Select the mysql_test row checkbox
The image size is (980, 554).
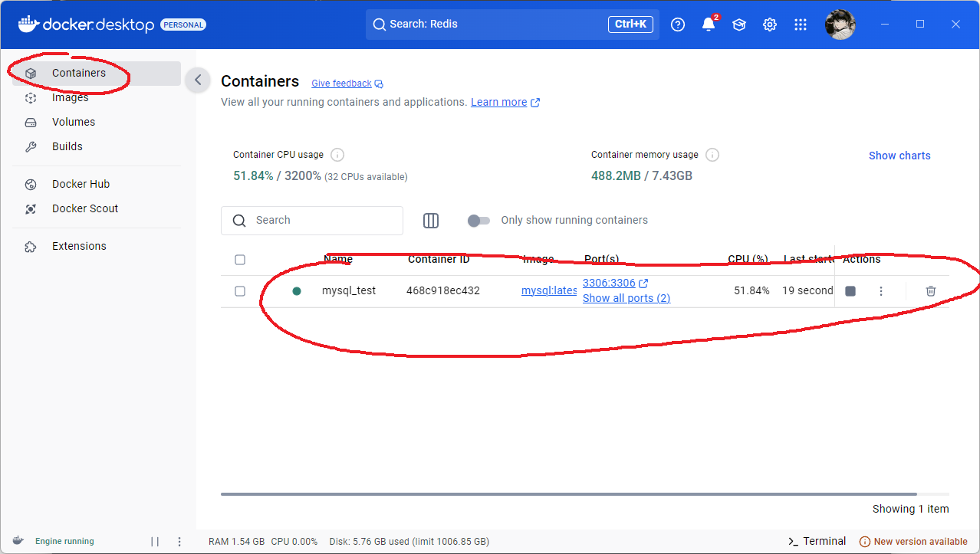point(240,291)
